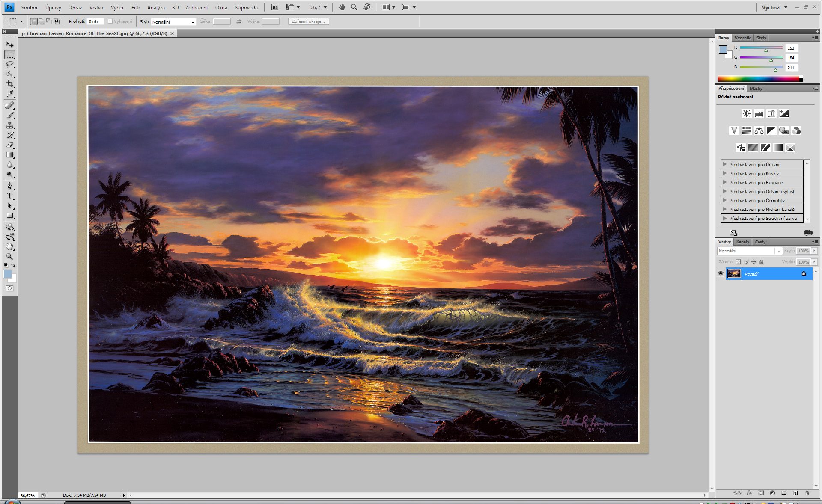Screen dimensions: 822x504
Task: Toggle the Vyhlazení checkbox
Action: (110, 21)
